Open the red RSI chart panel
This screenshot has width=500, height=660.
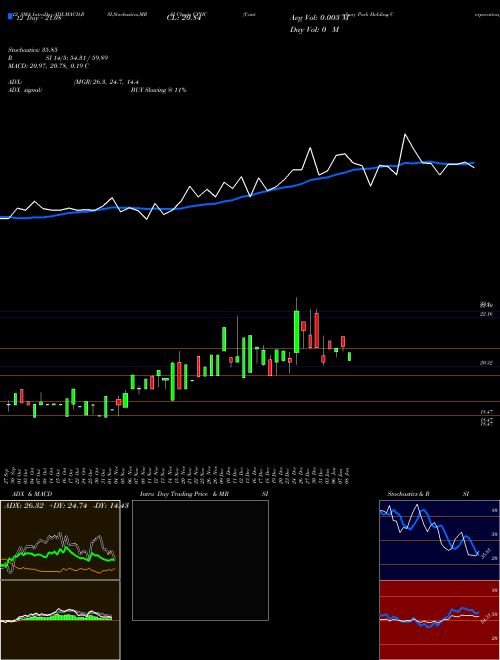coord(439,620)
